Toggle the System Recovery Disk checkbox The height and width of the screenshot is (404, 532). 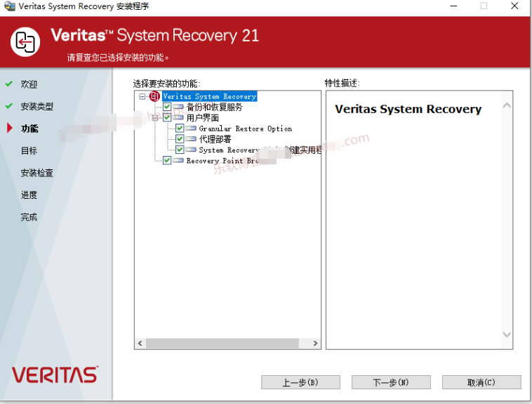coord(180,150)
